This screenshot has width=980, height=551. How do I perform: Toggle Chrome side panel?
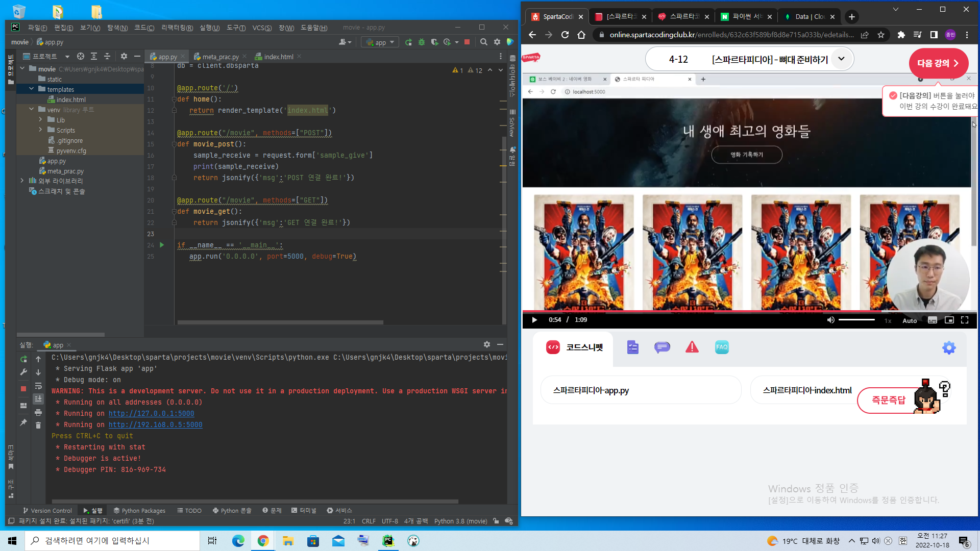934,35
